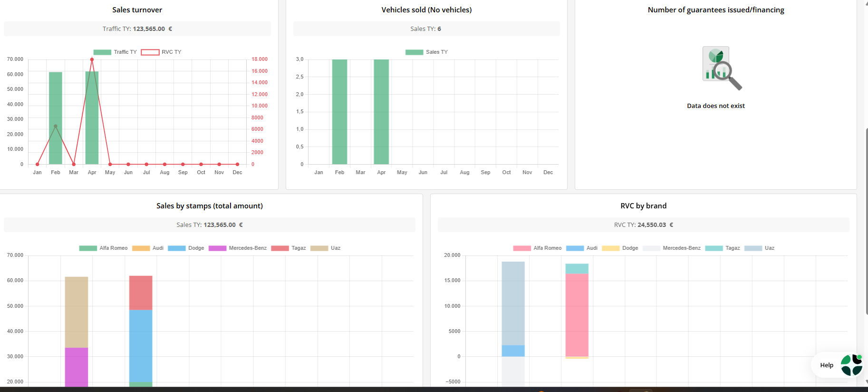Screen dimensions: 868x392
Task: Click the April bar in Vehicles sold chart
Action: 381,112
